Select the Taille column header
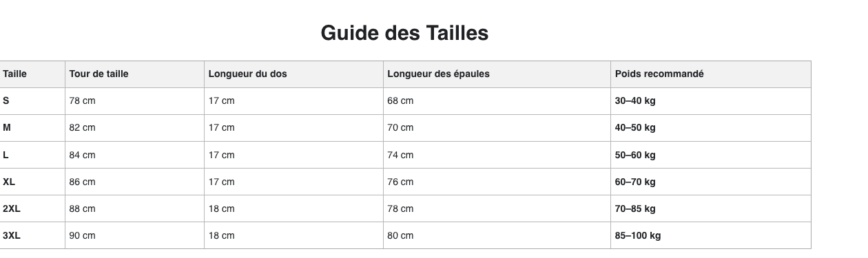 click(x=32, y=74)
